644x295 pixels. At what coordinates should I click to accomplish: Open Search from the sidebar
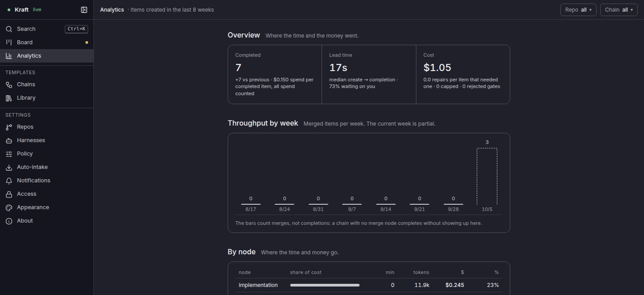tap(47, 29)
